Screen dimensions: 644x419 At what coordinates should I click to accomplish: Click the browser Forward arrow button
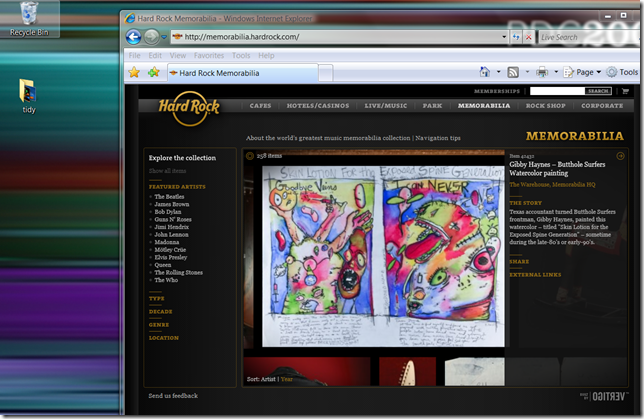(151, 37)
